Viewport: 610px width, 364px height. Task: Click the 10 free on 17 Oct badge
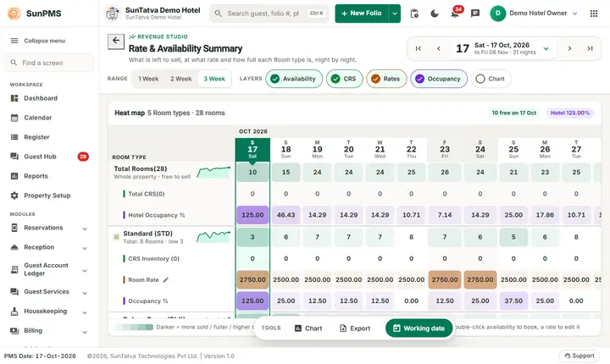coord(514,113)
